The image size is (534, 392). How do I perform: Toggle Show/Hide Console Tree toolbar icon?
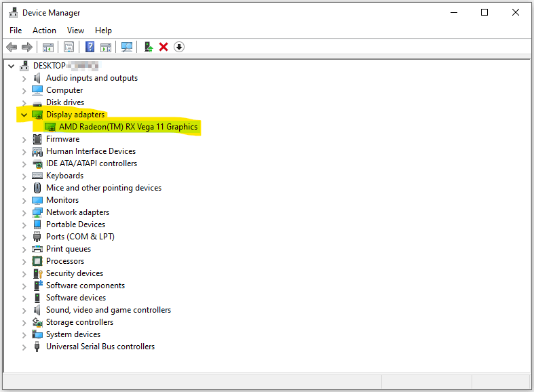[x=48, y=47]
